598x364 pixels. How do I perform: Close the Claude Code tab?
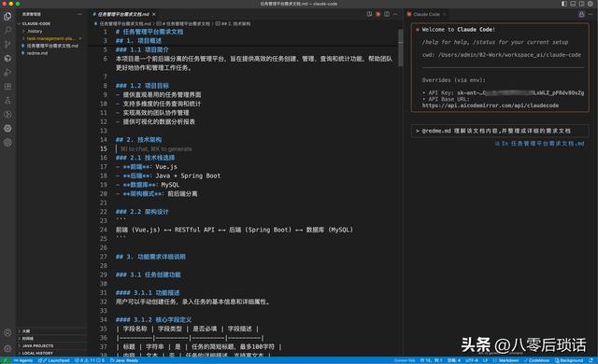tap(445, 14)
